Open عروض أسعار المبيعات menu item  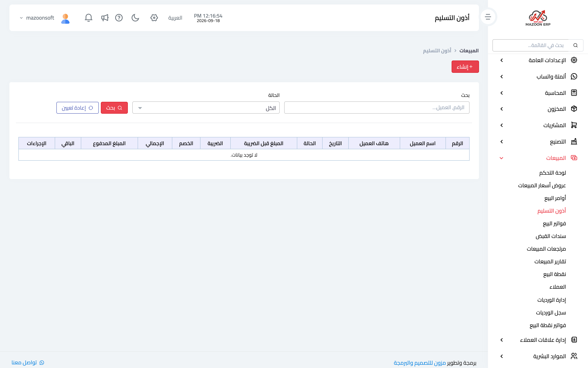click(x=542, y=185)
